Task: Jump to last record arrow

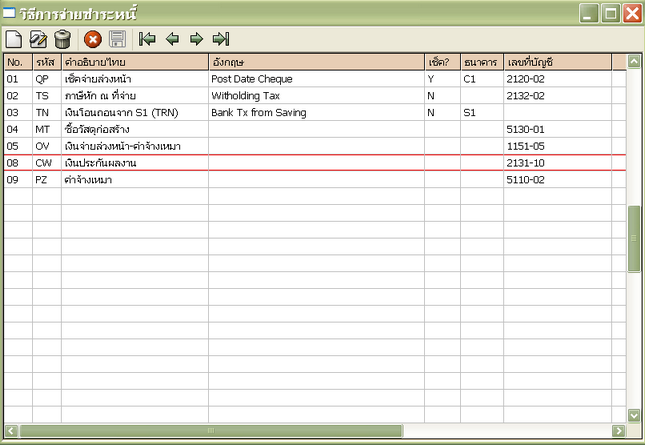Action: (221, 39)
